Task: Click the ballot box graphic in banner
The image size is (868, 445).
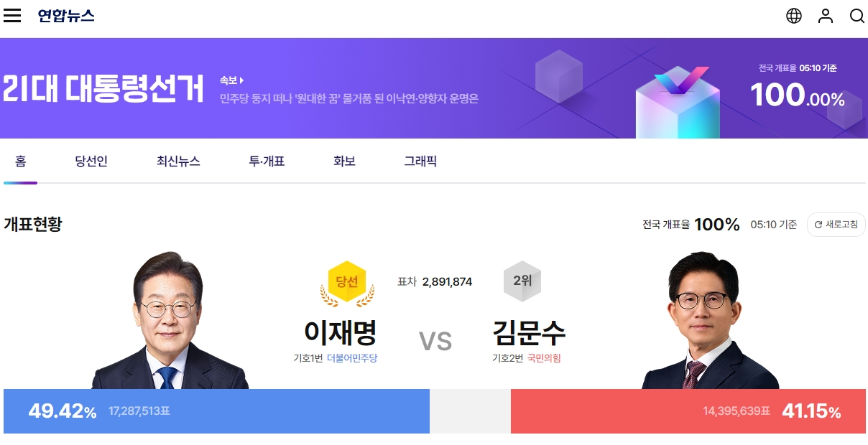Action: click(678, 103)
